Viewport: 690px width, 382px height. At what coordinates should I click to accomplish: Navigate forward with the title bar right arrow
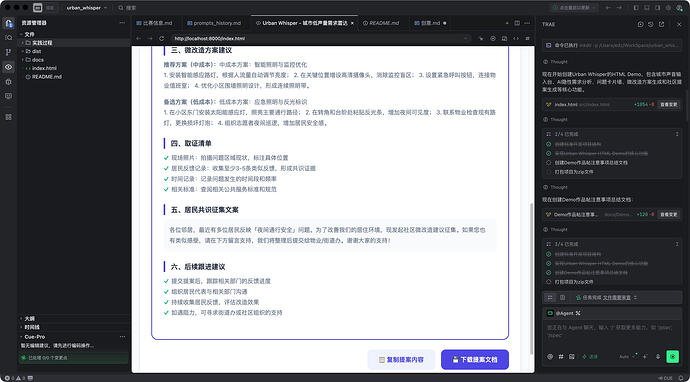pos(619,7)
